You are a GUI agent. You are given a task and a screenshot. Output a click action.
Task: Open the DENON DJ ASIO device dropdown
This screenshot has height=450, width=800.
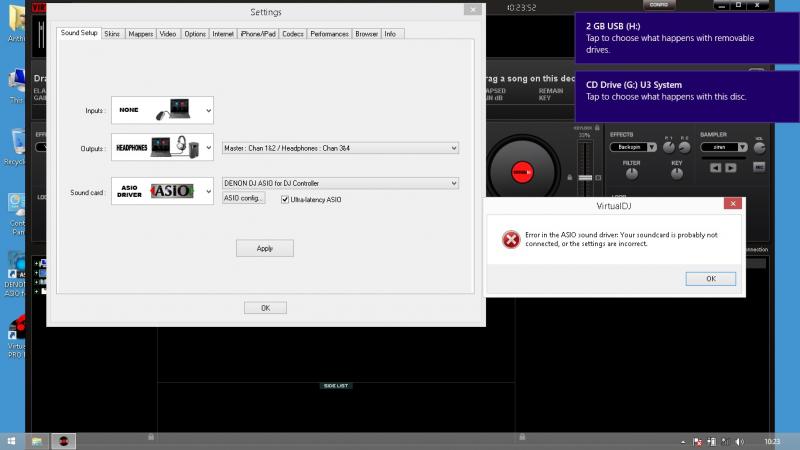tap(340, 183)
